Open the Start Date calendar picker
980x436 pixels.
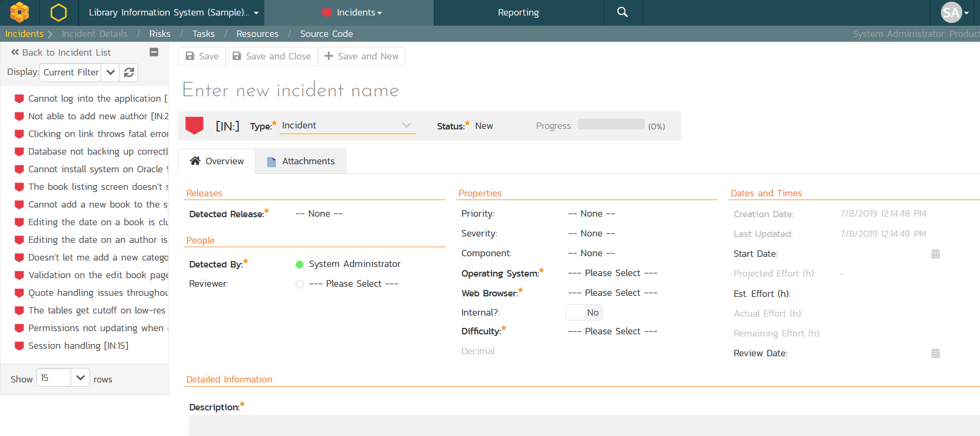click(935, 254)
